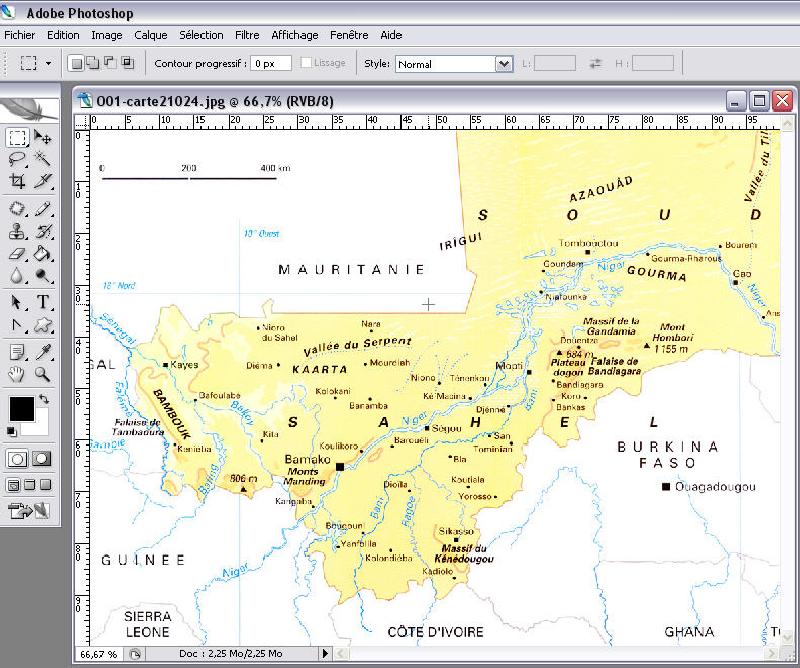Enable Intersect with Selection mode
This screenshot has width=800, height=668.
coord(127,63)
